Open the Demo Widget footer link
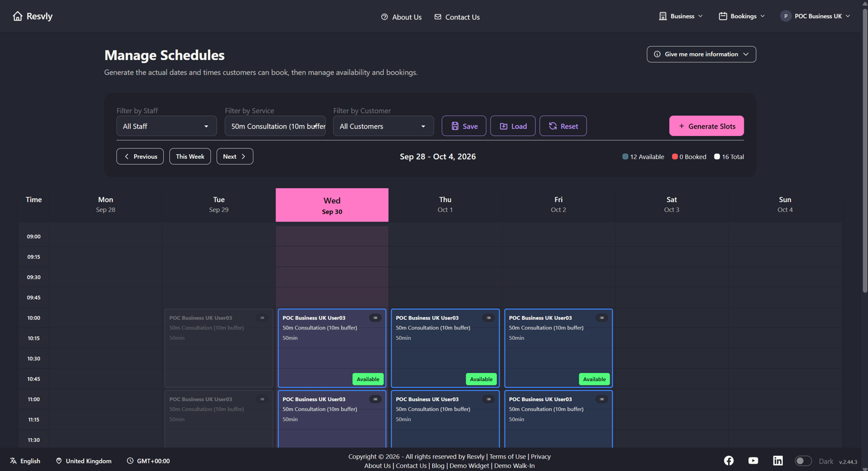 click(469, 466)
